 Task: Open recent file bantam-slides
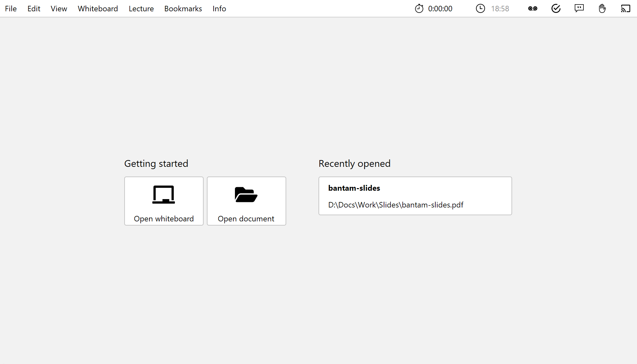tap(415, 196)
